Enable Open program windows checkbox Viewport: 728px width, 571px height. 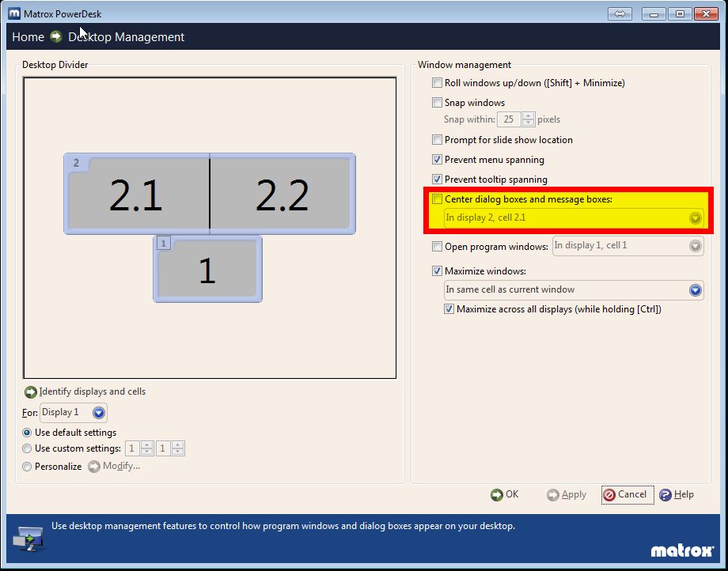(437, 246)
